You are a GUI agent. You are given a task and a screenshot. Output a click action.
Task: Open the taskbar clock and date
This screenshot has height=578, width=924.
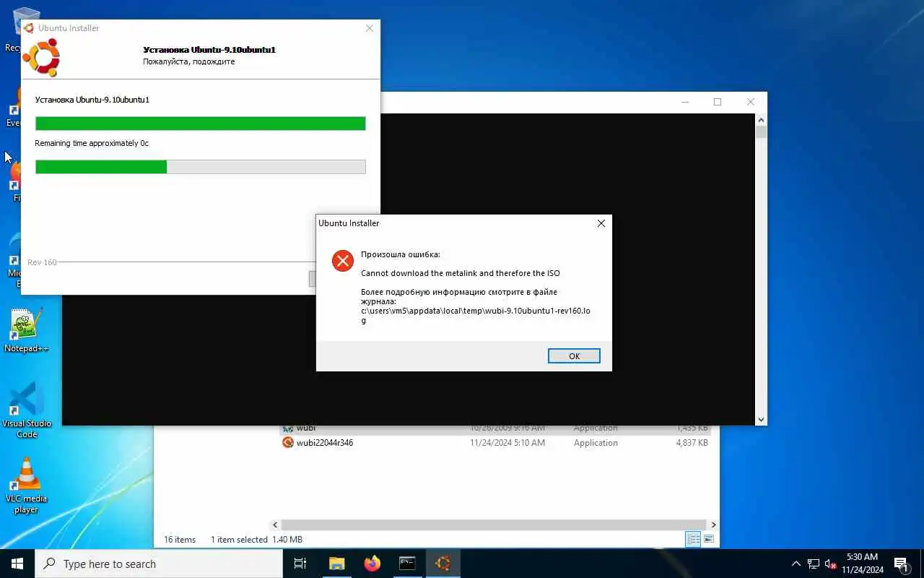pos(862,564)
